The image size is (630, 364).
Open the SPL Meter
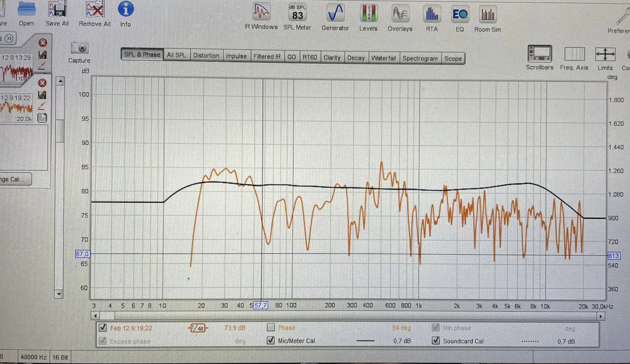(297, 16)
